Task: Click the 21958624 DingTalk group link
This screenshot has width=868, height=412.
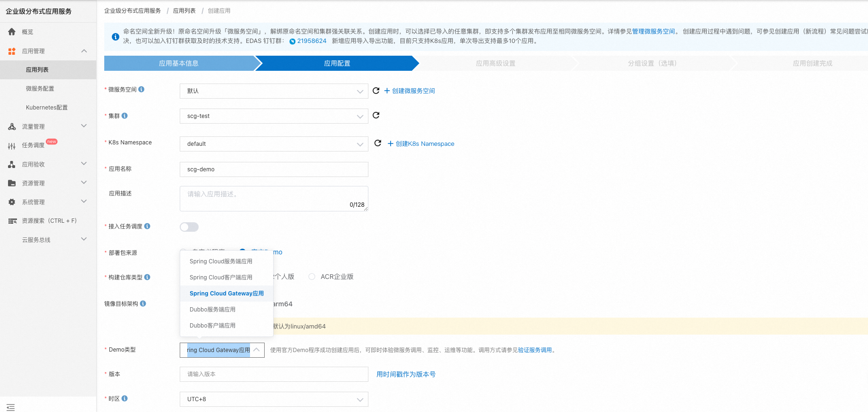Action: click(312, 41)
